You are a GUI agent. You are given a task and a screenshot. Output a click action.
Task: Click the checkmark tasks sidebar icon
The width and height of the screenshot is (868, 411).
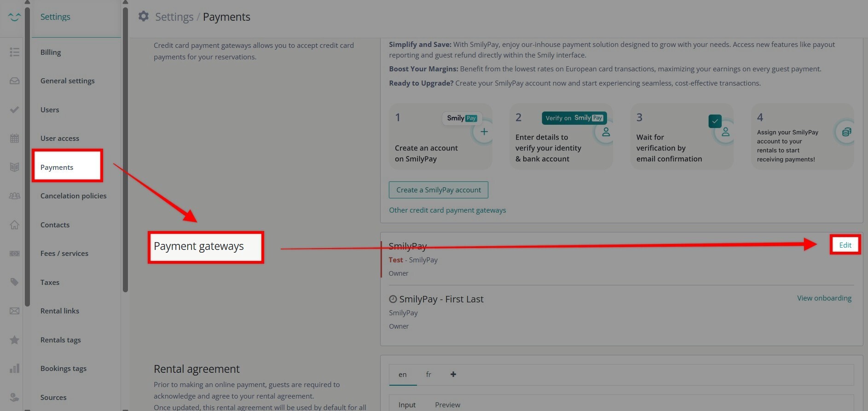click(x=14, y=110)
